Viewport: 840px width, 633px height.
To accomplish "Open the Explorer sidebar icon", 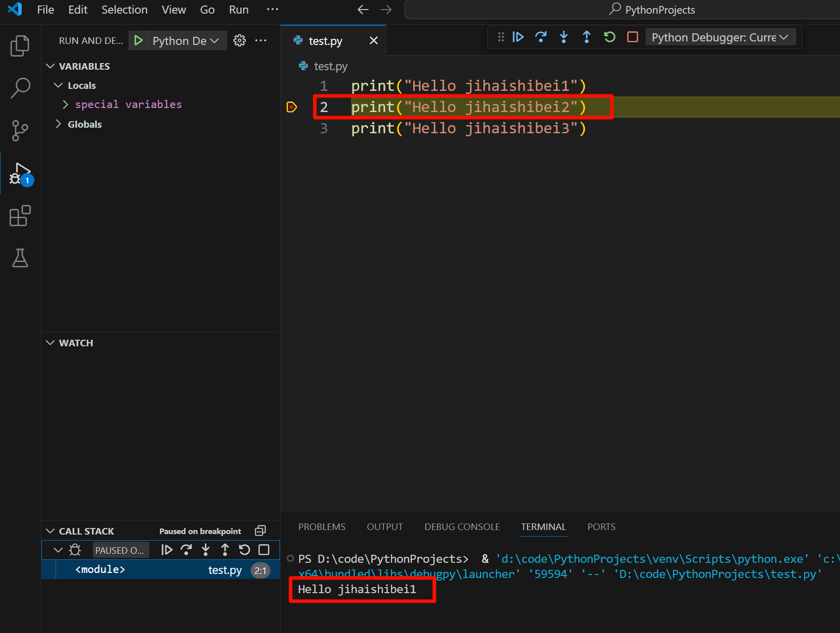I will 20,45.
